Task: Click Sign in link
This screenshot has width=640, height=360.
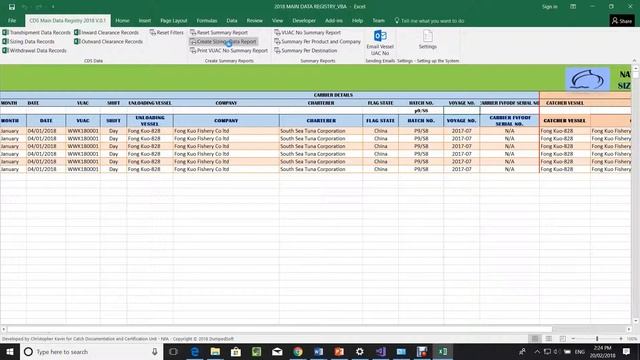Action: click(x=549, y=7)
